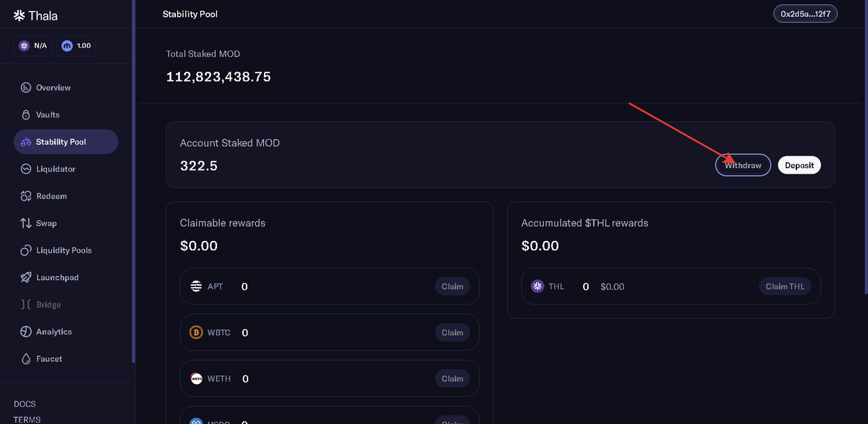868x424 pixels.
Task: Click the Total Staked MOD value 112,823,438.75
Action: [218, 77]
